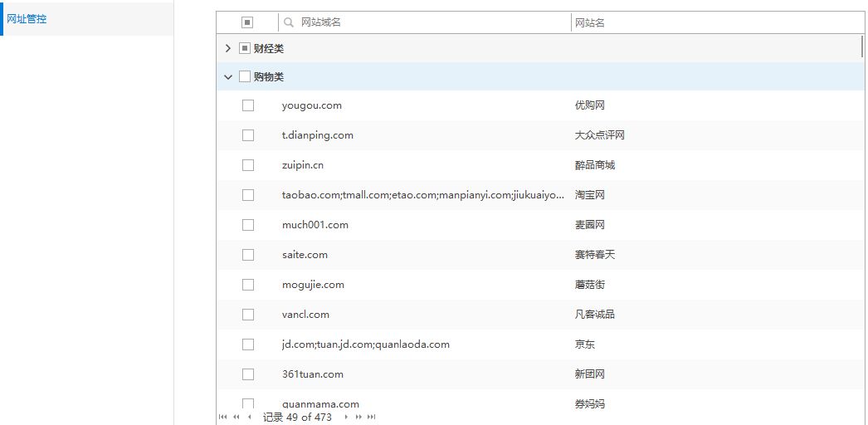Jump back one page of records
The width and height of the screenshot is (868, 425).
coord(237,417)
